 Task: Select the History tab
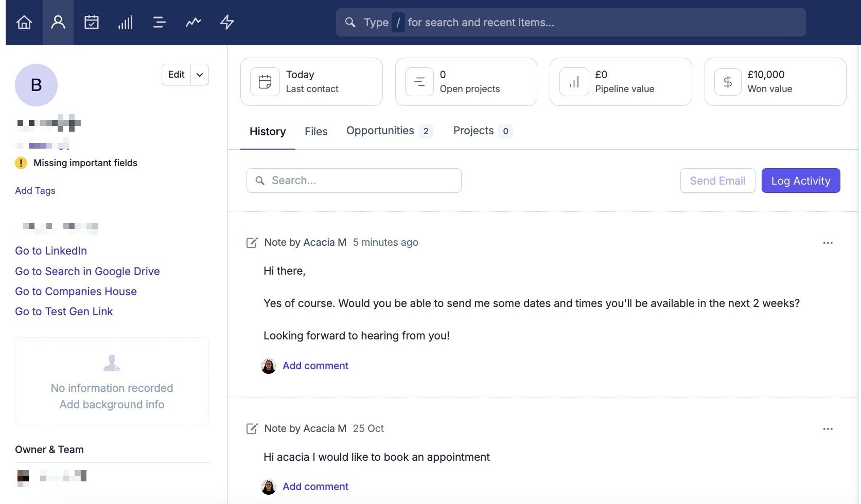pyautogui.click(x=268, y=132)
